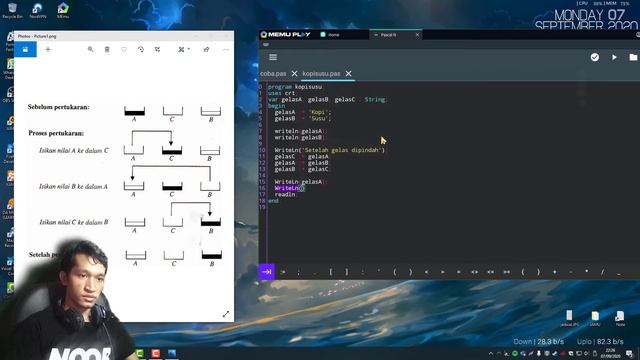Select the kopisusu.pas file tab
The image size is (640, 360).
click(x=321, y=73)
